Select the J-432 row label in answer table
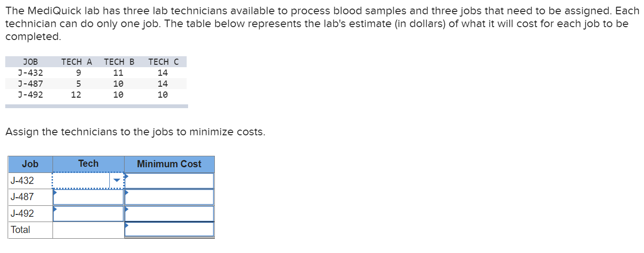 [x=22, y=181]
